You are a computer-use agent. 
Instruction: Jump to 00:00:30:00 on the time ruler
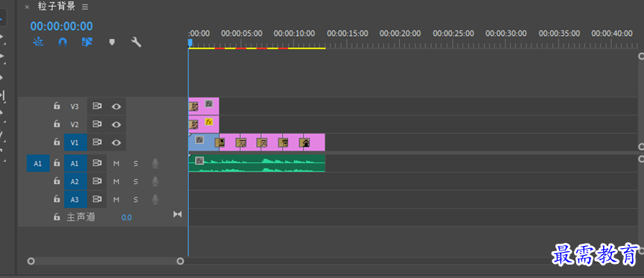point(506,34)
